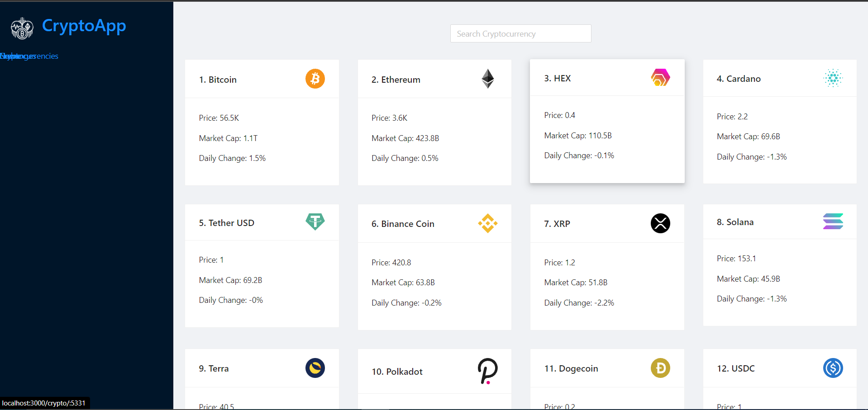Click the XRP black circle icon
Viewport: 868px width, 410px height.
tap(660, 223)
